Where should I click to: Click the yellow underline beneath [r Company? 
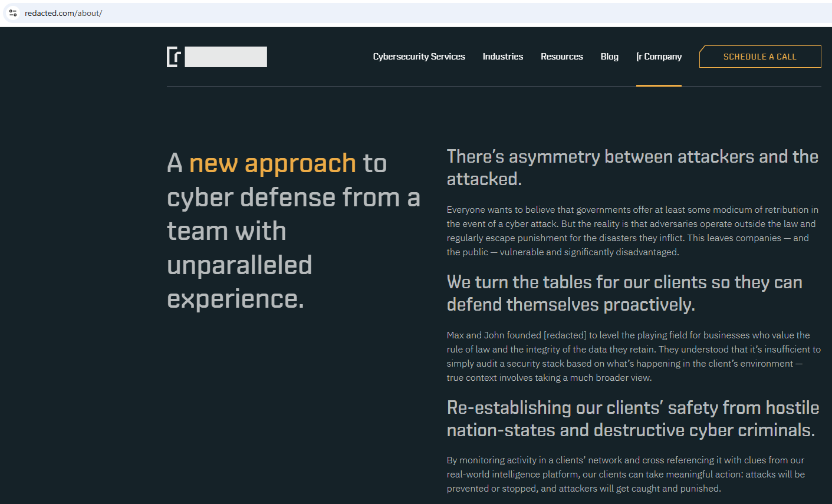pos(659,87)
